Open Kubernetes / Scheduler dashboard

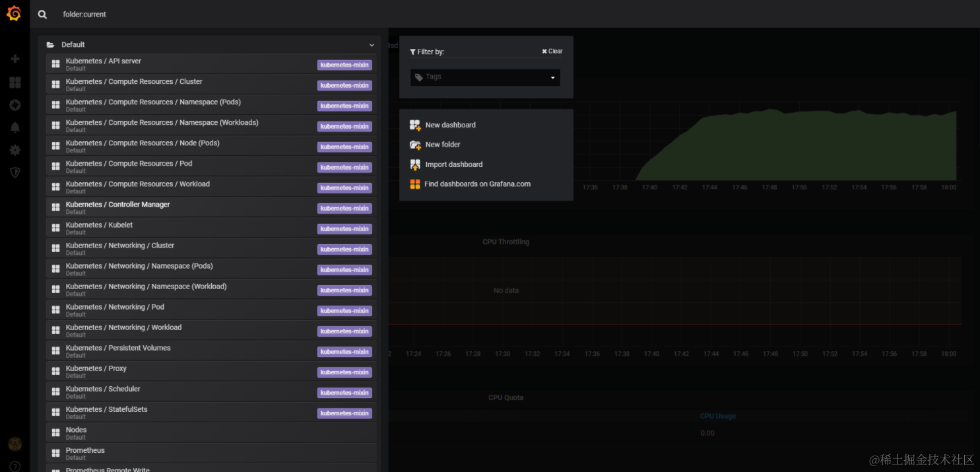coord(211,391)
